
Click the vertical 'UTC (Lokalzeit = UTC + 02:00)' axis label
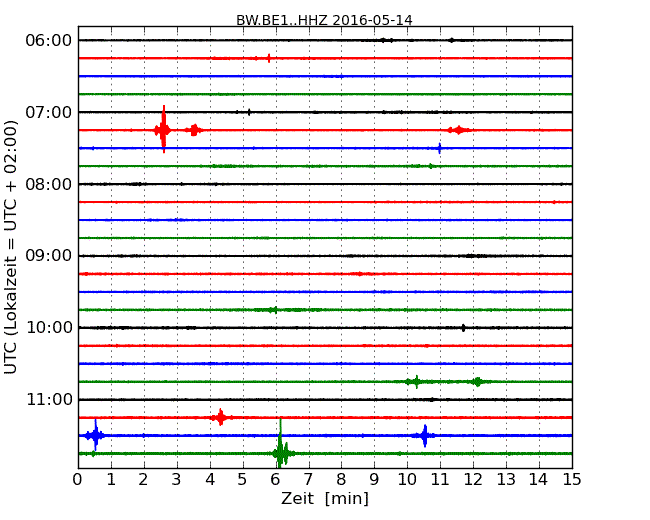[x=10, y=247]
